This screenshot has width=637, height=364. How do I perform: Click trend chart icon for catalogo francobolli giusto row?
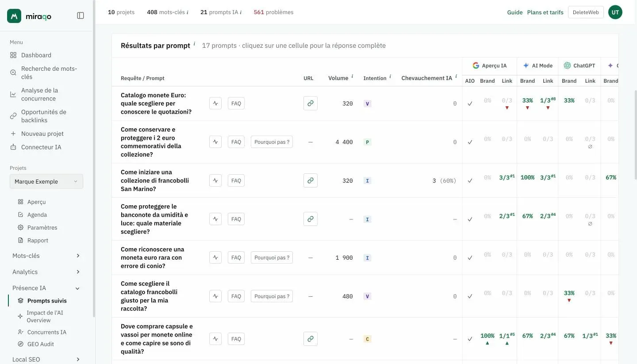click(x=215, y=296)
